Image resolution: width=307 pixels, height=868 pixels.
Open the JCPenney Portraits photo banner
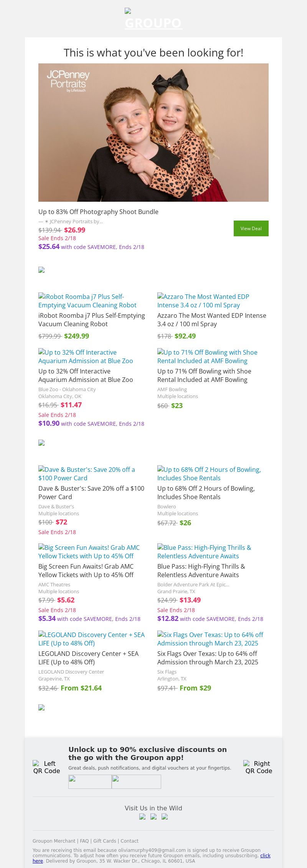[153, 132]
